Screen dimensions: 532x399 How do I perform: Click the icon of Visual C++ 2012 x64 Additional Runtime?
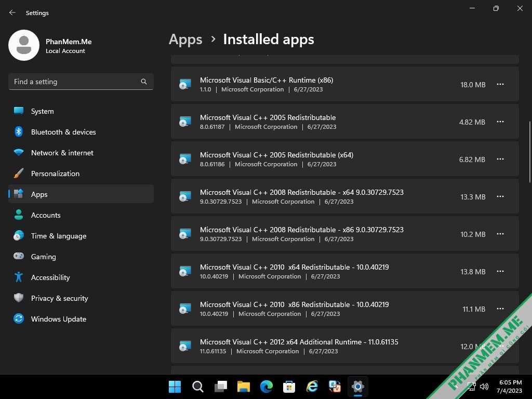185,346
